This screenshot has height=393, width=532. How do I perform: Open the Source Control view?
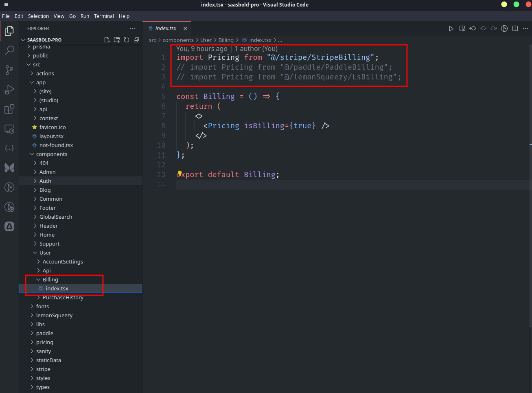click(x=9, y=70)
